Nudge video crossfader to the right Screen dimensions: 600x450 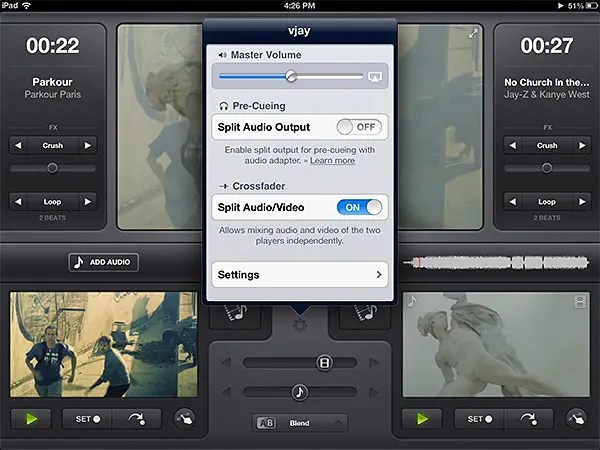point(374,362)
